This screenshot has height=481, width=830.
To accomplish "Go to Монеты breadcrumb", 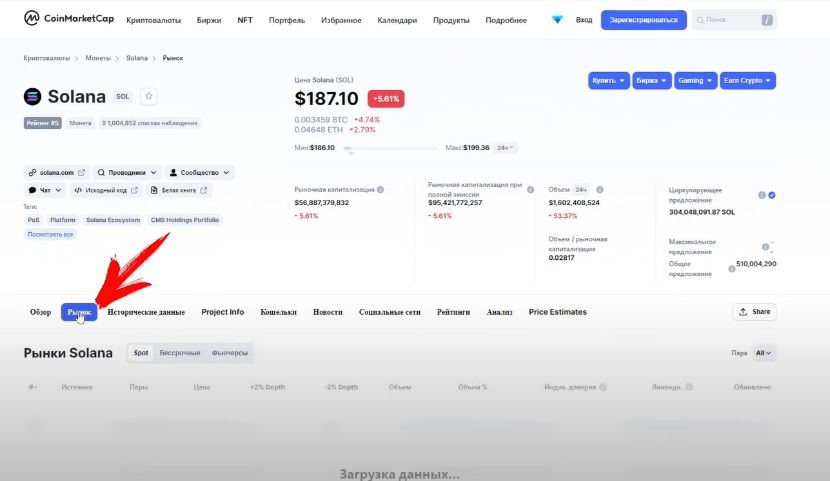I will [x=98, y=58].
